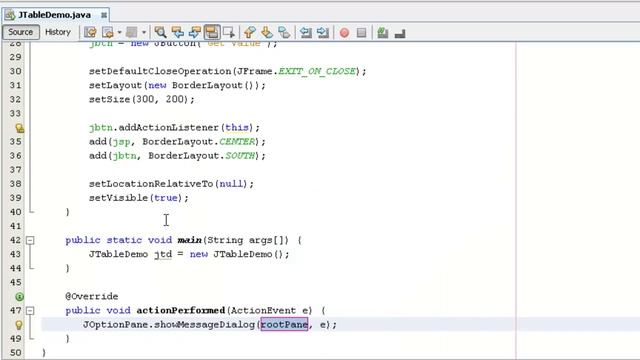
Task: Click BorderLayout.CENTER in add call
Action: coord(199,142)
